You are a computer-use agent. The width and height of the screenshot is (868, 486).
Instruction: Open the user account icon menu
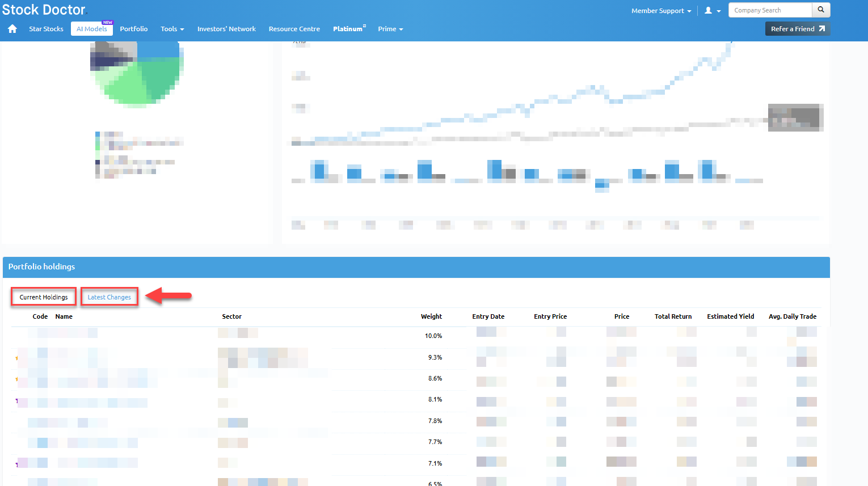(713, 11)
